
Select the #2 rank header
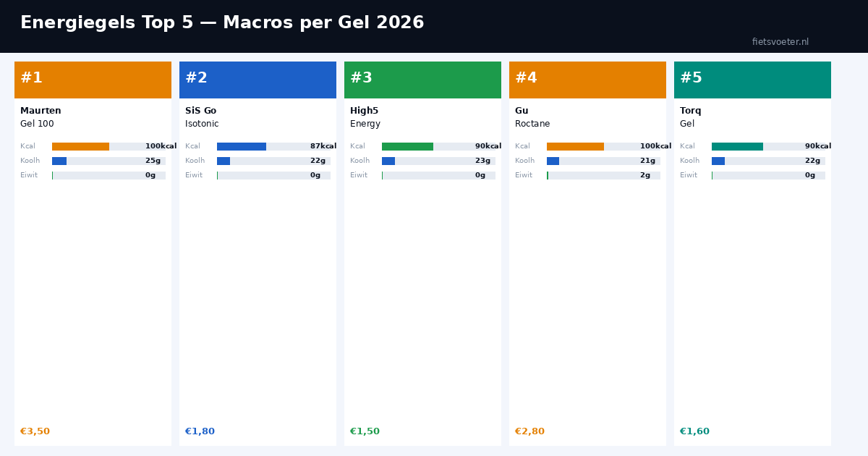[x=258, y=80]
